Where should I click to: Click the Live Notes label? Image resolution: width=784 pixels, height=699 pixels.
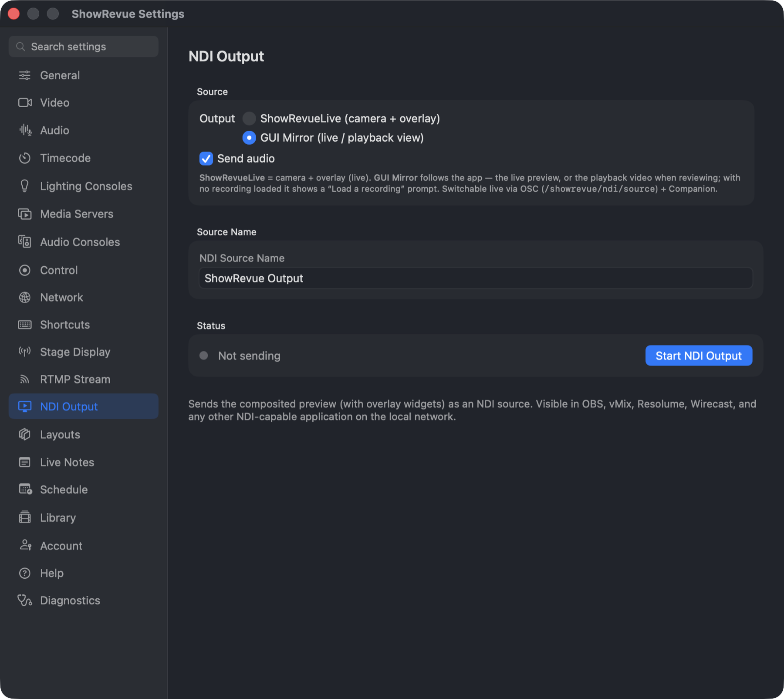click(67, 462)
